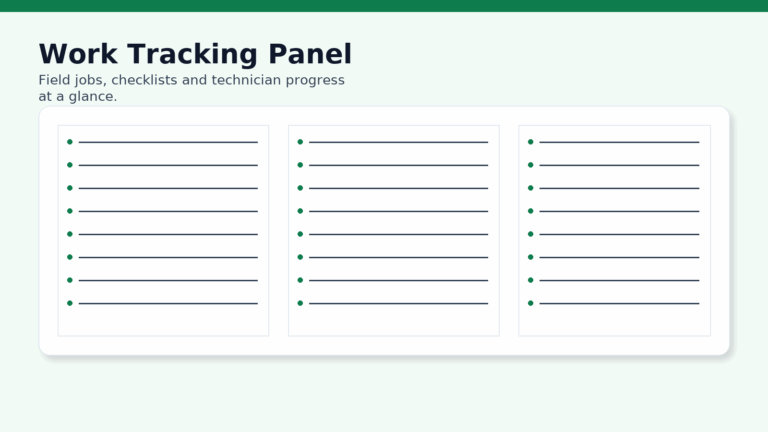Click empty space below right card's list
Screen dimensions: 768x432
click(614, 321)
